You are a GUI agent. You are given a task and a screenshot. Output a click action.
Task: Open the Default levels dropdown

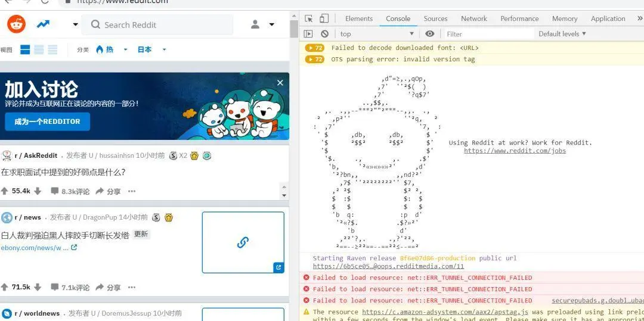(x=562, y=33)
